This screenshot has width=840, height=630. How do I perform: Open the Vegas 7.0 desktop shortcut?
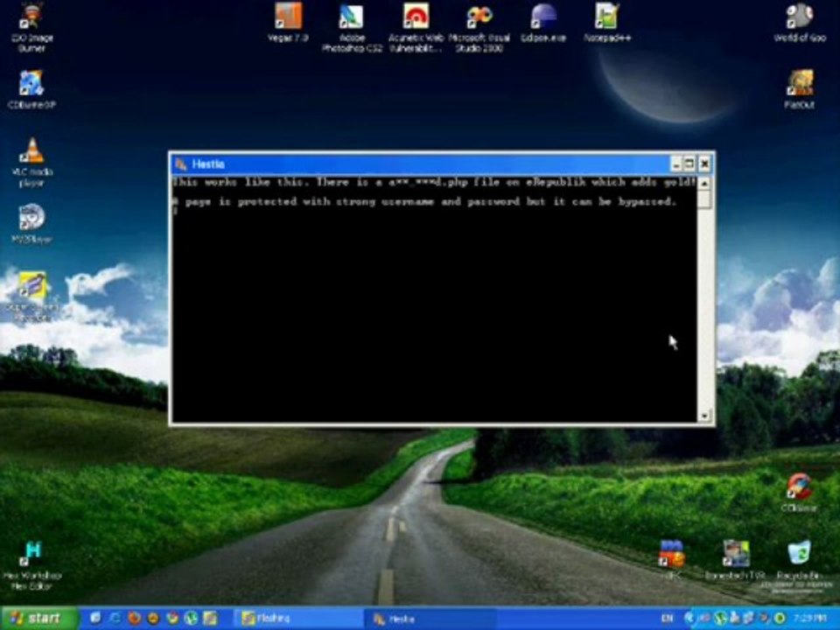(288, 23)
